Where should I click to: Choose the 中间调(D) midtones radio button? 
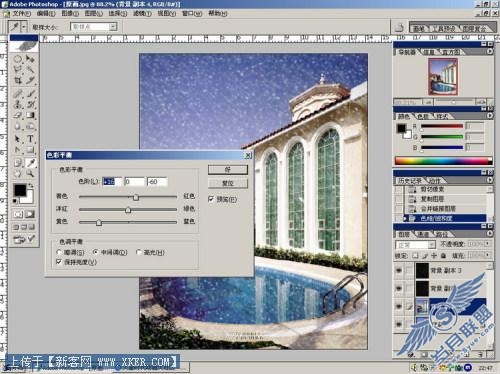point(96,252)
